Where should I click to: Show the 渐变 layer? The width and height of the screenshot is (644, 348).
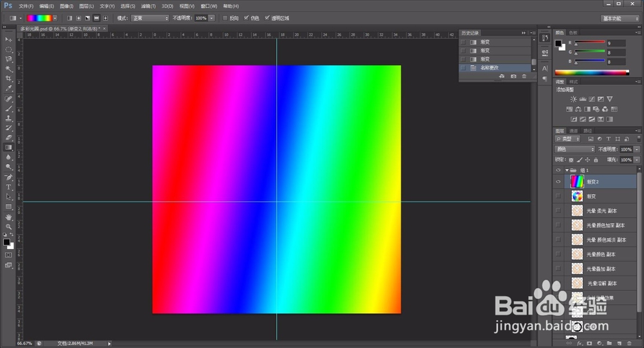(558, 196)
